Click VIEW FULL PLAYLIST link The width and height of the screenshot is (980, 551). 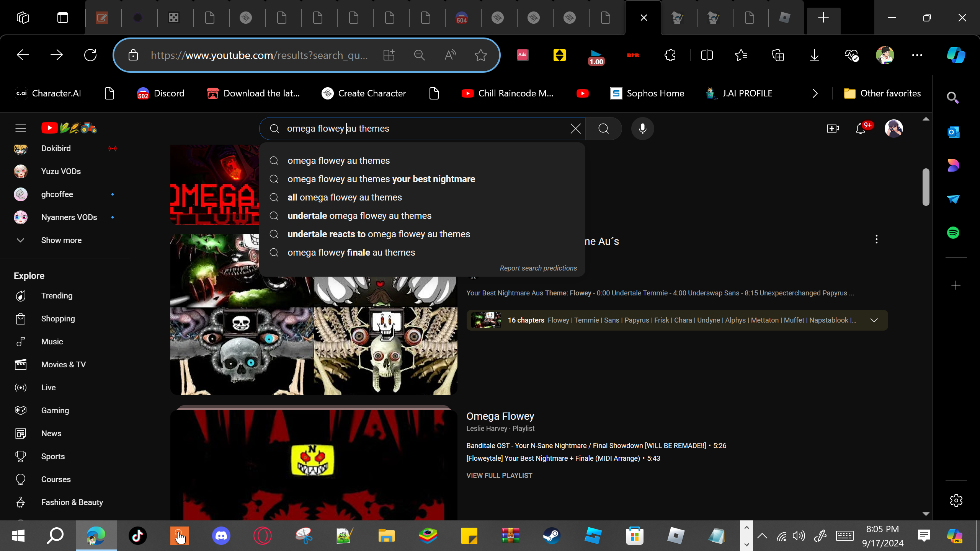(x=499, y=475)
